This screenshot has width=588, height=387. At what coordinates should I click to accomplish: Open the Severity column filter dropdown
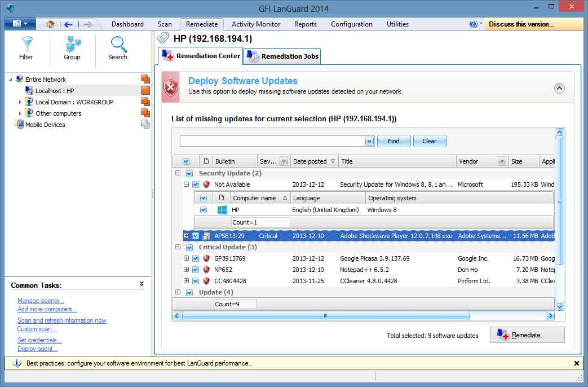[284, 161]
